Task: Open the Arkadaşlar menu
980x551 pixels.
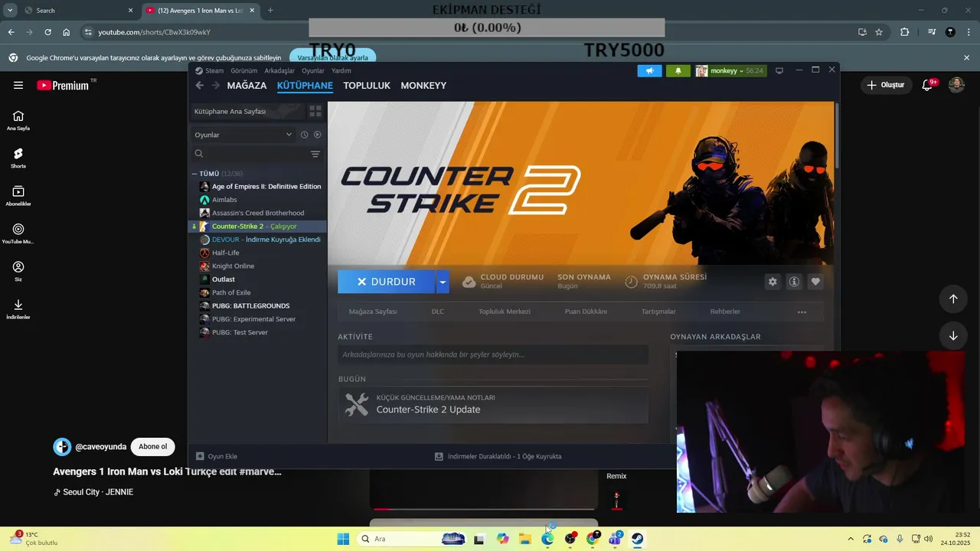Action: (x=279, y=70)
